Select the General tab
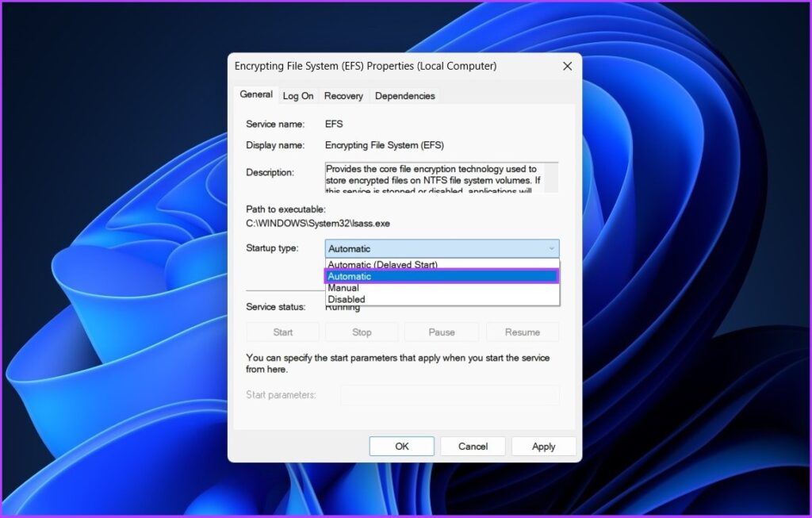The width and height of the screenshot is (812, 518). [x=255, y=94]
